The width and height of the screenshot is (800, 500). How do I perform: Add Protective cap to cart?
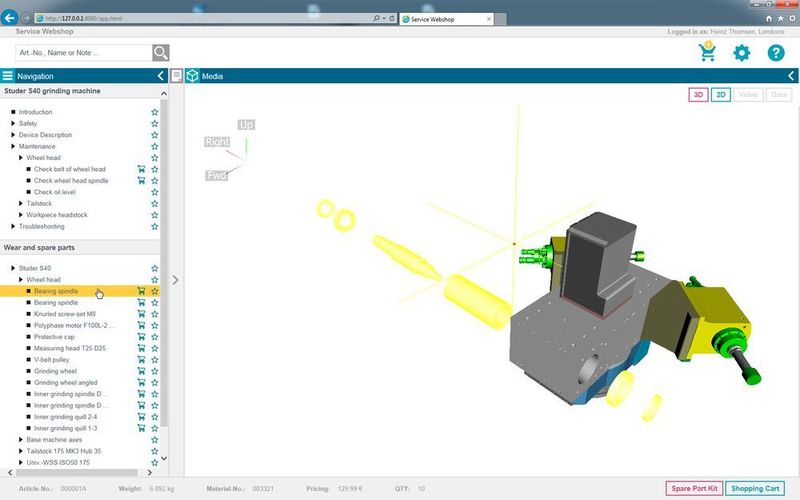point(141,337)
